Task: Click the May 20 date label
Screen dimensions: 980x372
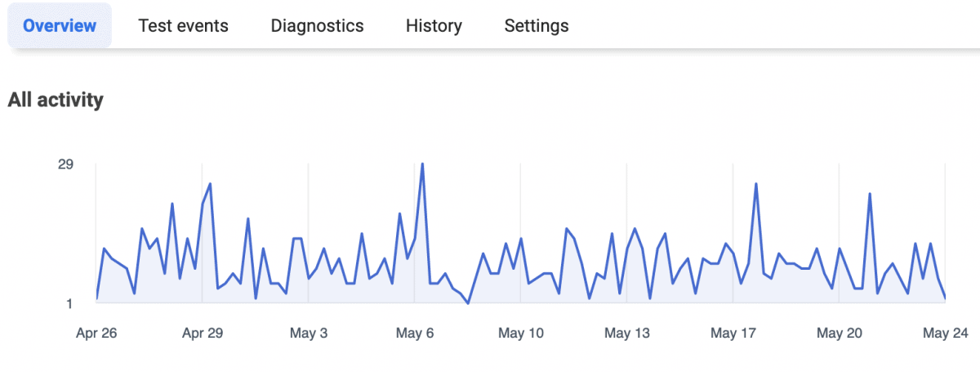Action: point(840,333)
